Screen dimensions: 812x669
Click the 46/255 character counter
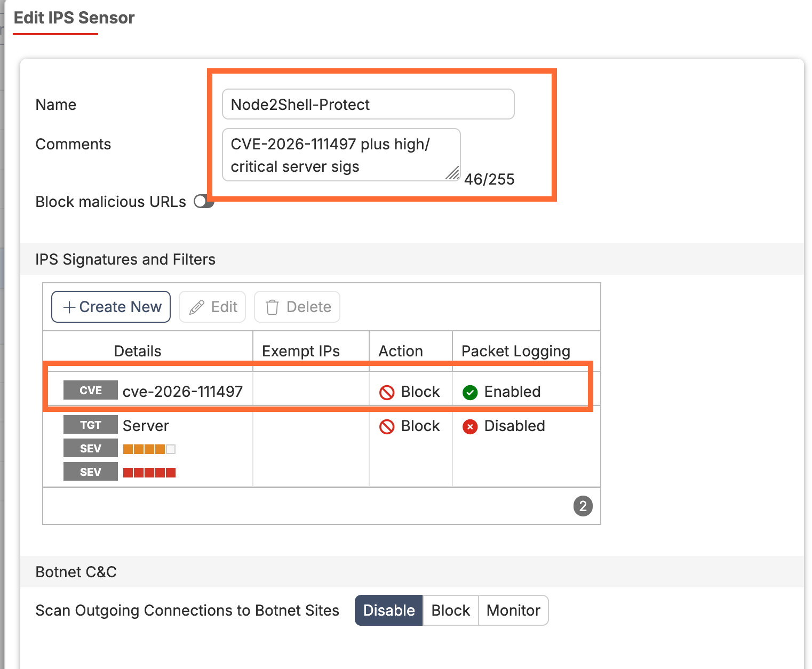[489, 179]
